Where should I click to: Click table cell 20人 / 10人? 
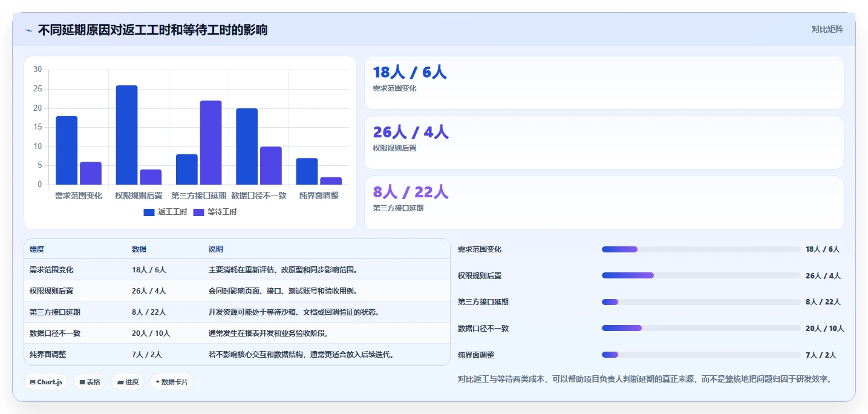pyautogui.click(x=151, y=333)
